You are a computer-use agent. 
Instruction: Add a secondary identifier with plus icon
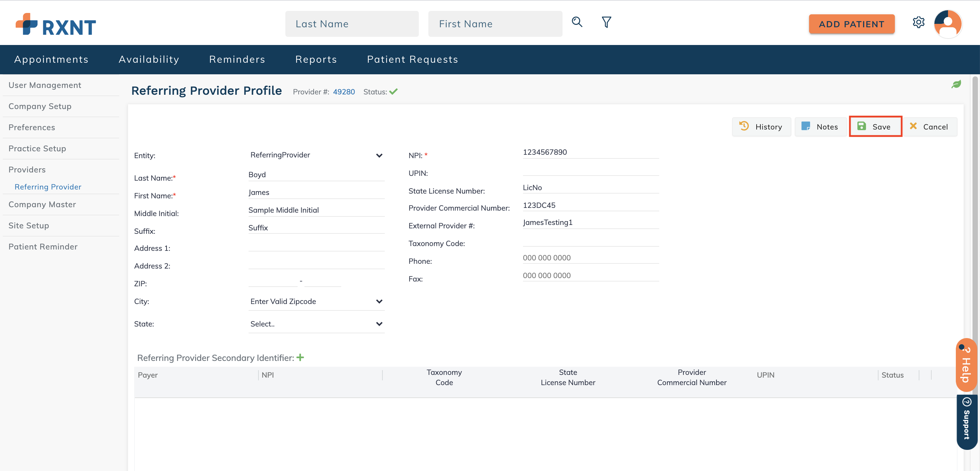point(300,358)
